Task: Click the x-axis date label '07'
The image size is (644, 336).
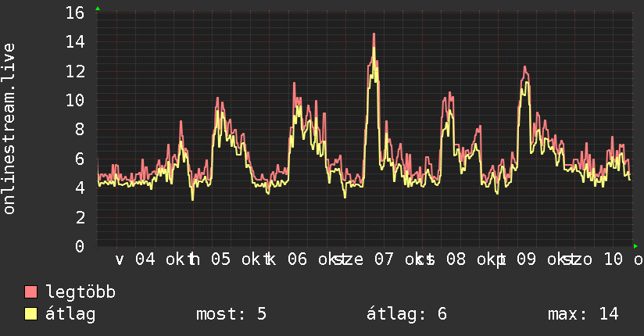Action: click(384, 259)
